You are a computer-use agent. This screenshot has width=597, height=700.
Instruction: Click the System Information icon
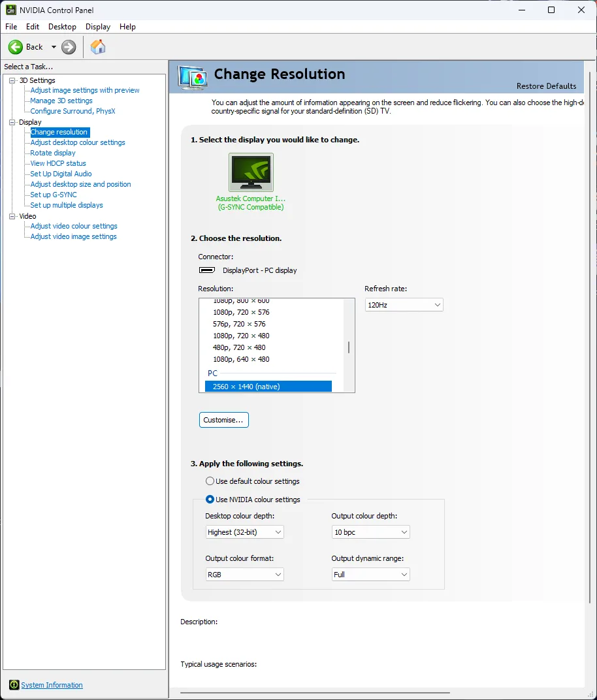[x=14, y=685]
